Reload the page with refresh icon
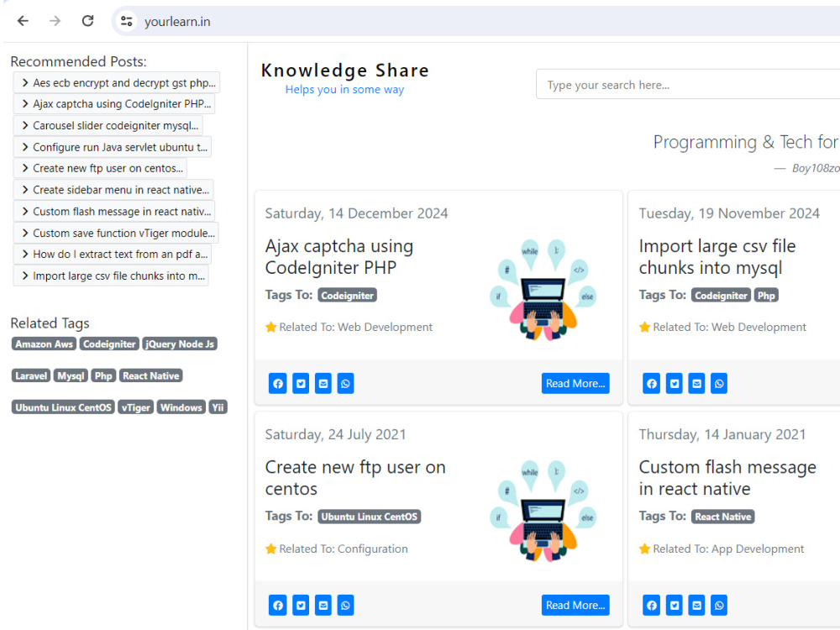Screen dimensions: 840x630 tap(88, 21)
